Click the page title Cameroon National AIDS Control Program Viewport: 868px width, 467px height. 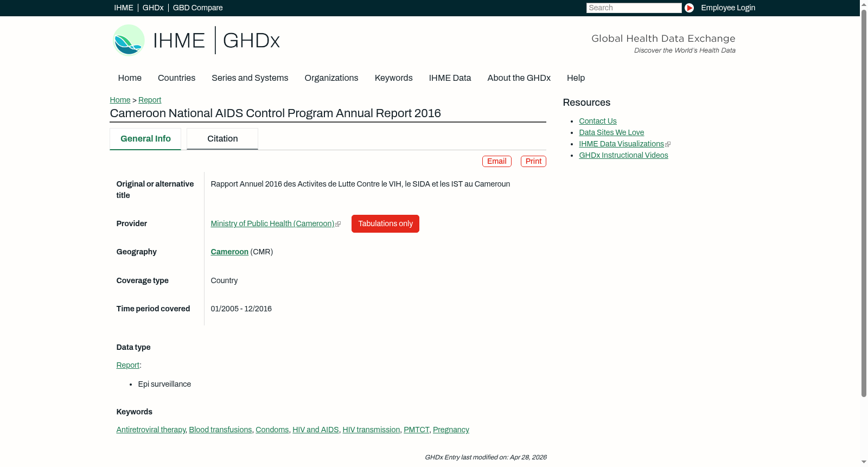[x=276, y=113]
